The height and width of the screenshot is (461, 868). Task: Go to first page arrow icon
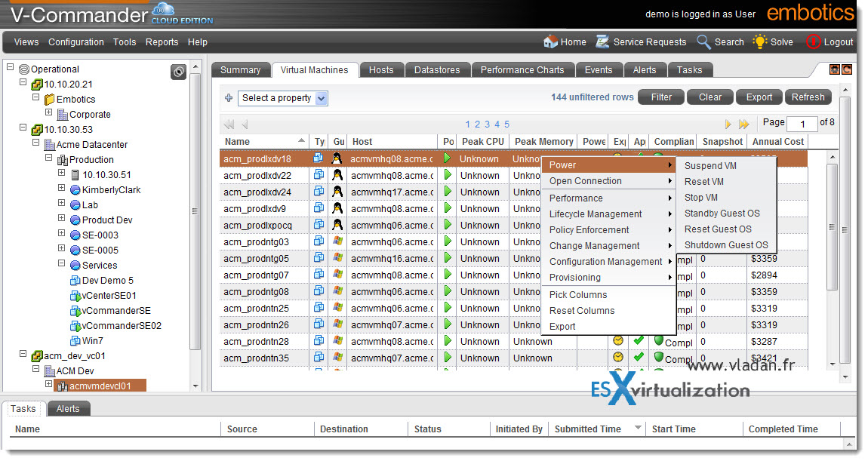coord(229,124)
